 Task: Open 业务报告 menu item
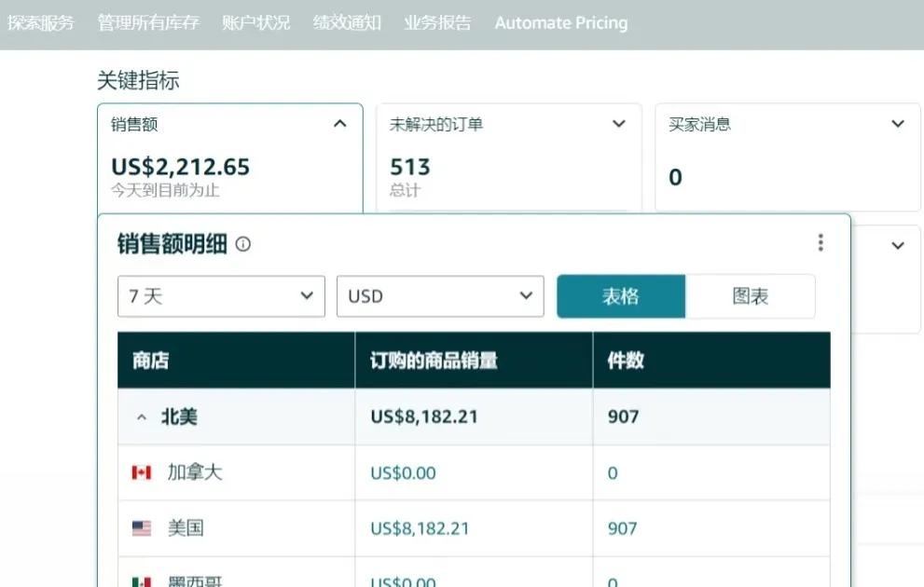tap(438, 22)
